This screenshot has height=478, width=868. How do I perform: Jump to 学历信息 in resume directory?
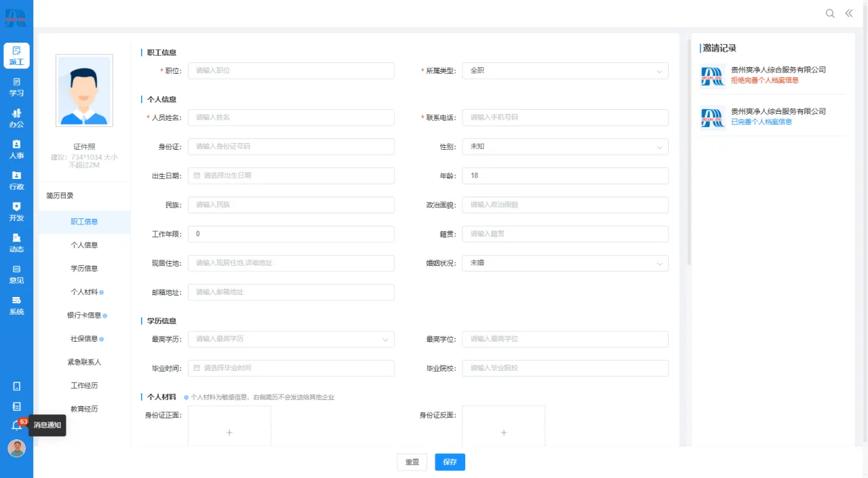point(84,268)
